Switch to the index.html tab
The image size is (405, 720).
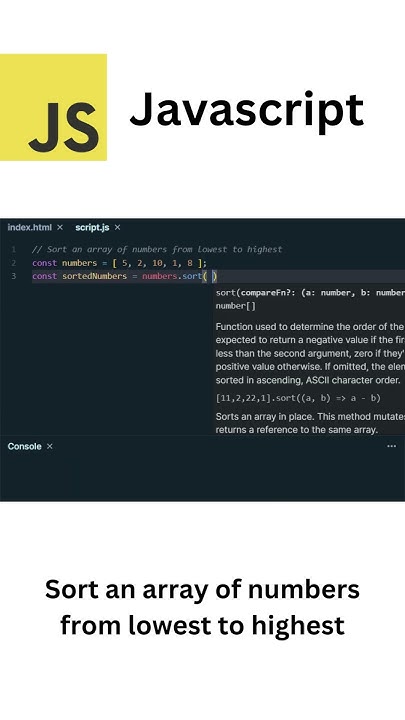point(29,227)
